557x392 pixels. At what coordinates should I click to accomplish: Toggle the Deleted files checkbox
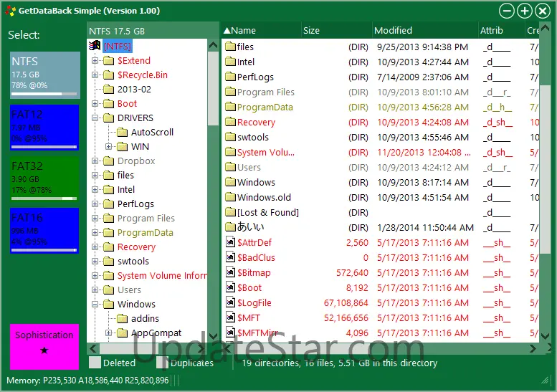coord(95,363)
